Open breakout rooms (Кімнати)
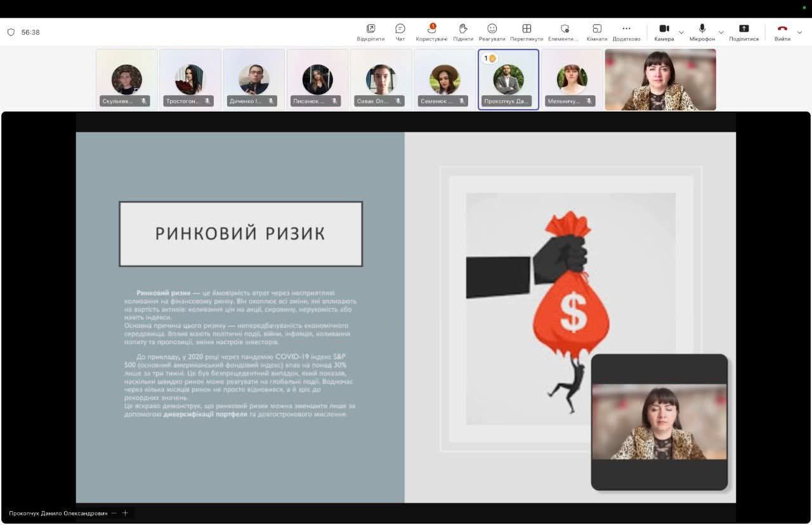The width and height of the screenshot is (812, 525). point(597,32)
